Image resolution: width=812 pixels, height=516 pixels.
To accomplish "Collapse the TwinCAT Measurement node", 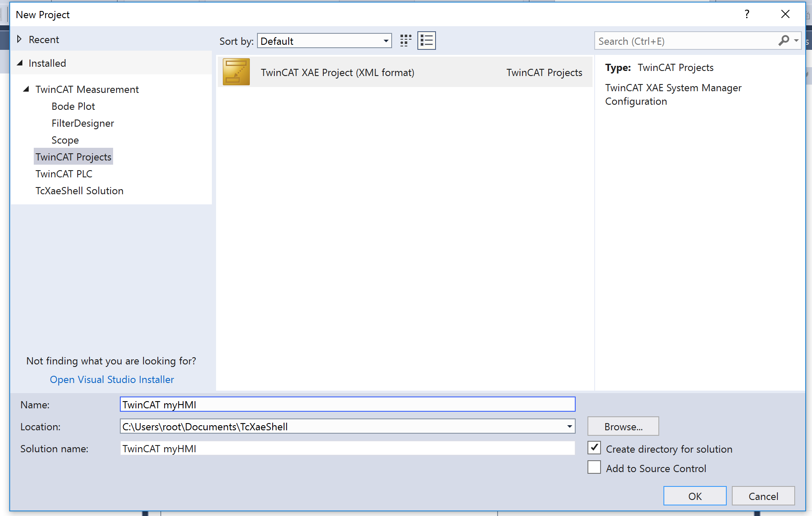I will tap(26, 89).
